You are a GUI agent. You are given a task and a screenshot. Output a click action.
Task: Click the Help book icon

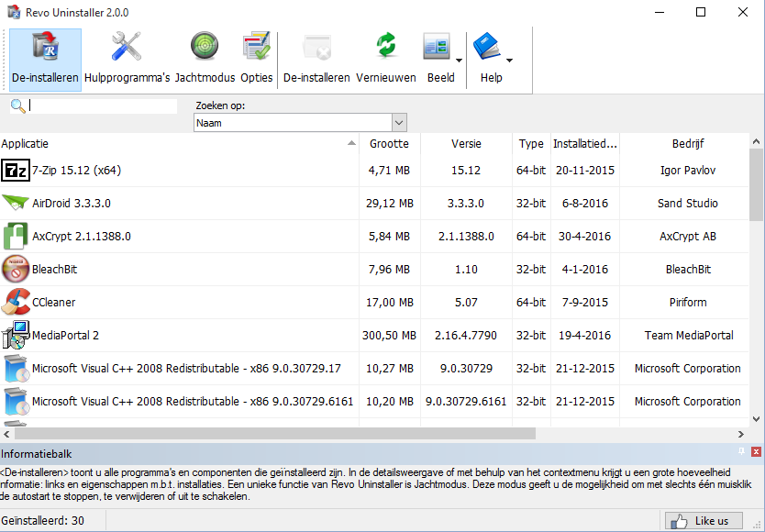coord(486,48)
